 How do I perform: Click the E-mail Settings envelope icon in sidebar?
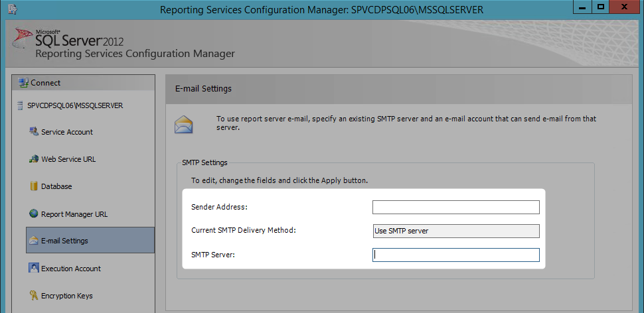(x=34, y=241)
